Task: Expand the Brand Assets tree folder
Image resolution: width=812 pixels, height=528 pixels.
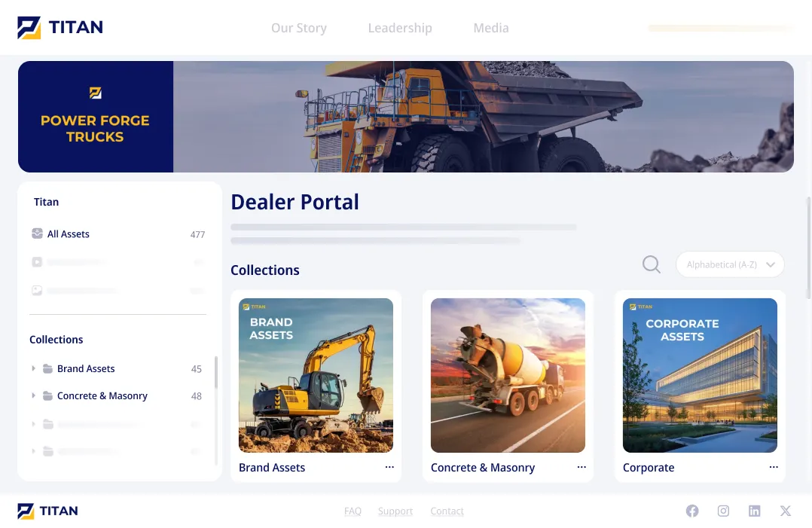Action: pos(33,368)
